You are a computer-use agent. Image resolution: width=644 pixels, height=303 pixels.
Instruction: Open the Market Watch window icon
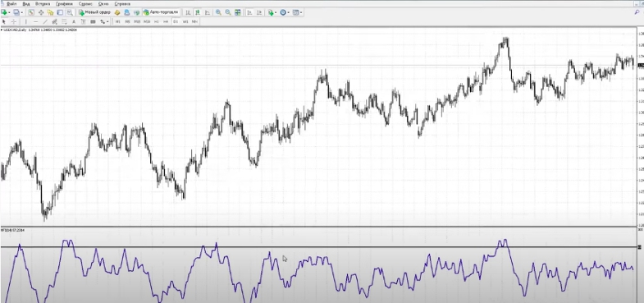pyautogui.click(x=31, y=13)
